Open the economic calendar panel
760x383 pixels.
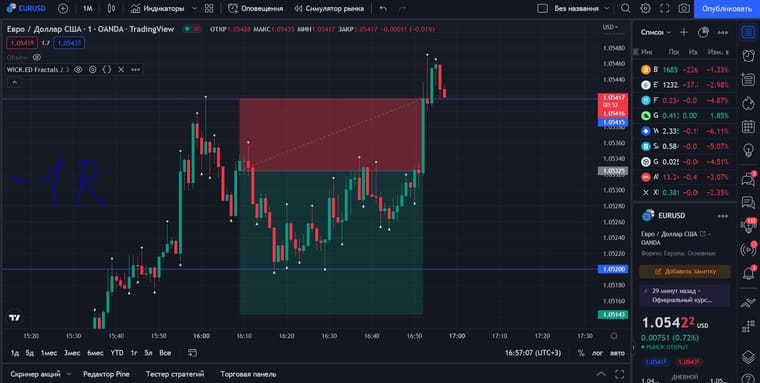(x=748, y=127)
